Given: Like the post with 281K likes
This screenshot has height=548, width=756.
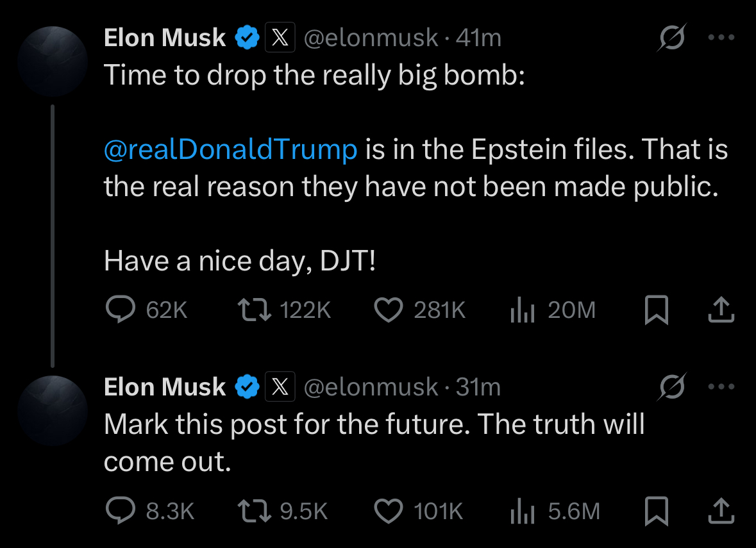Looking at the screenshot, I should [387, 310].
